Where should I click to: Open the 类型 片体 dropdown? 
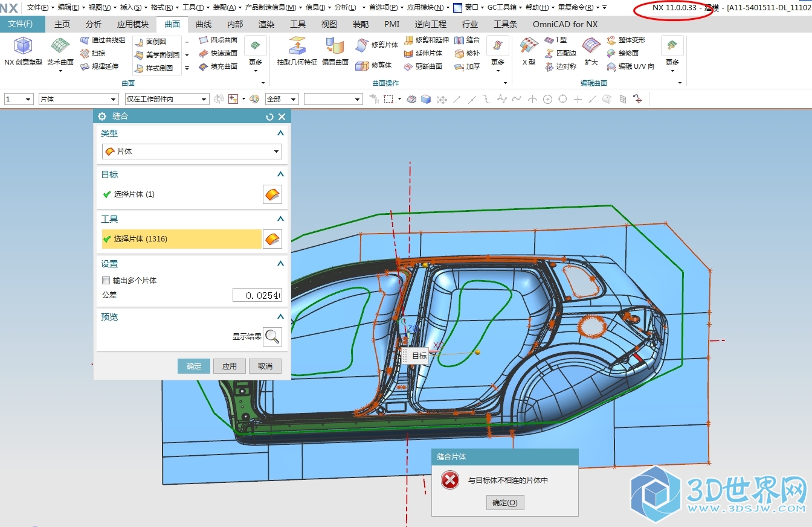tap(192, 152)
